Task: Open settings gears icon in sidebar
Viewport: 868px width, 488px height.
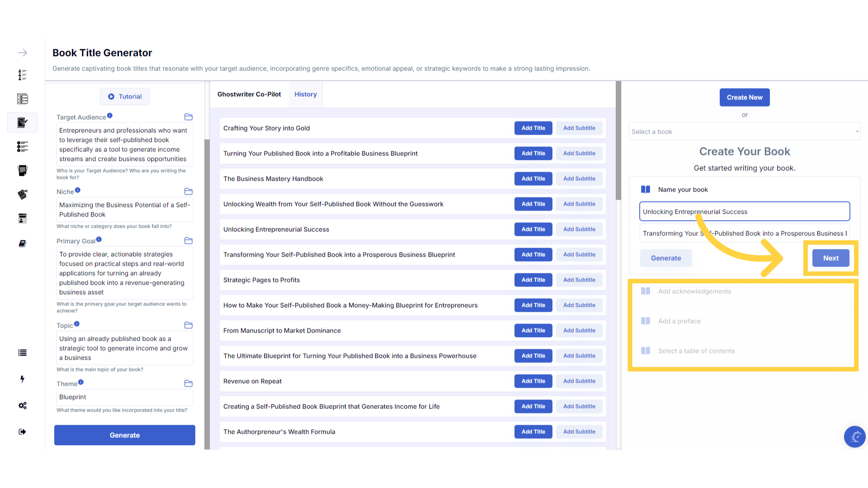Action: click(x=22, y=405)
